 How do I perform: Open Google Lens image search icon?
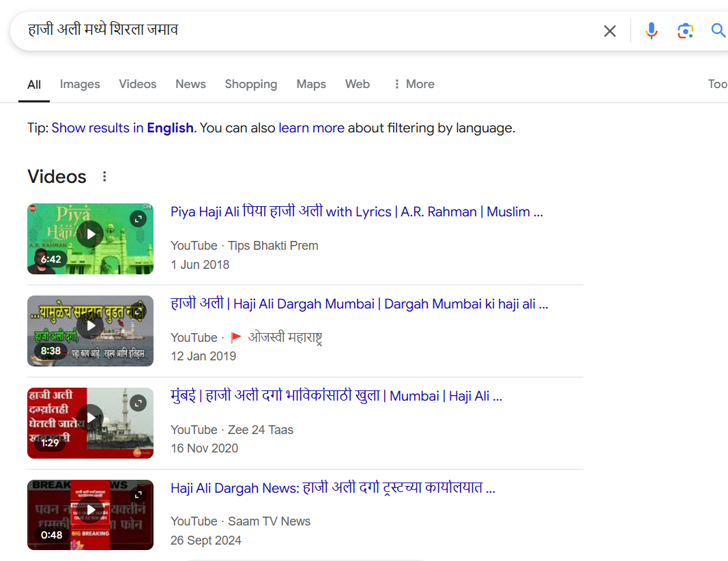click(685, 31)
